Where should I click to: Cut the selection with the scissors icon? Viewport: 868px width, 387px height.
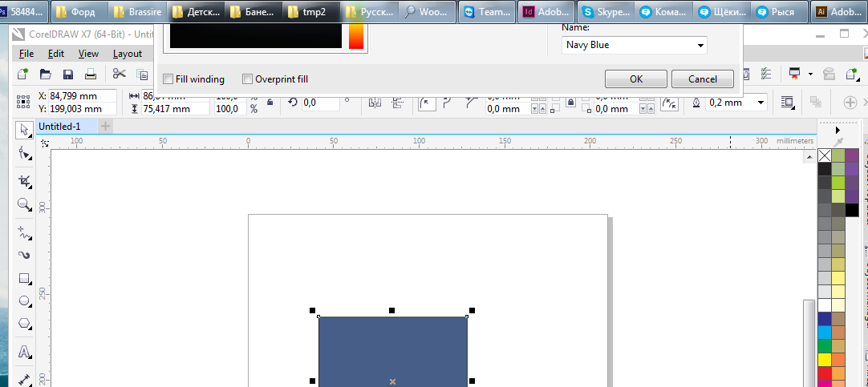119,74
